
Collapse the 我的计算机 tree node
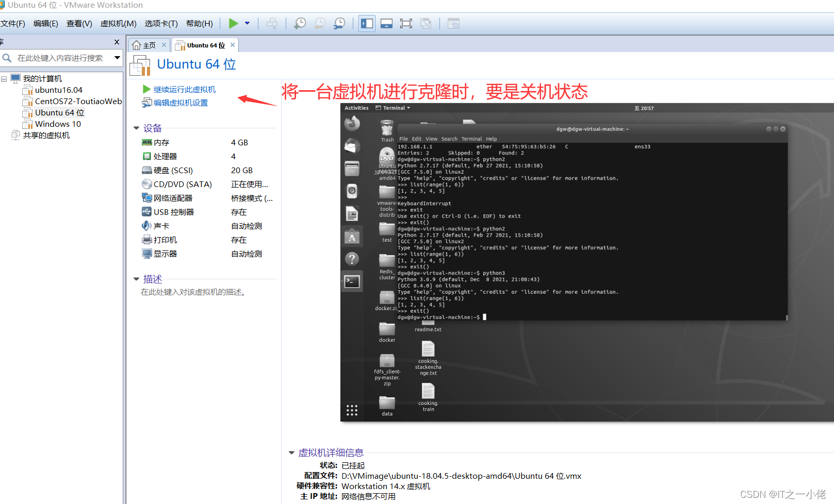tap(4, 79)
